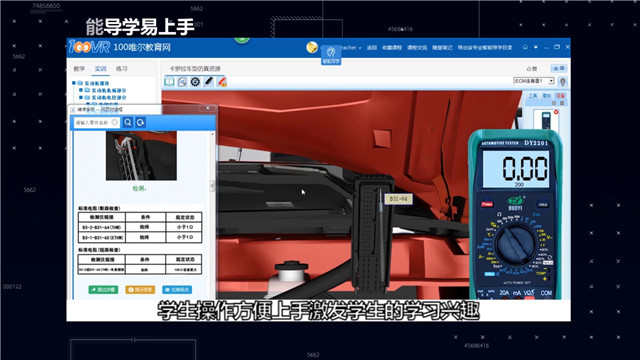This screenshot has width=640, height=360.
Task: Click the magnifier search button in popup
Action: click(x=128, y=122)
